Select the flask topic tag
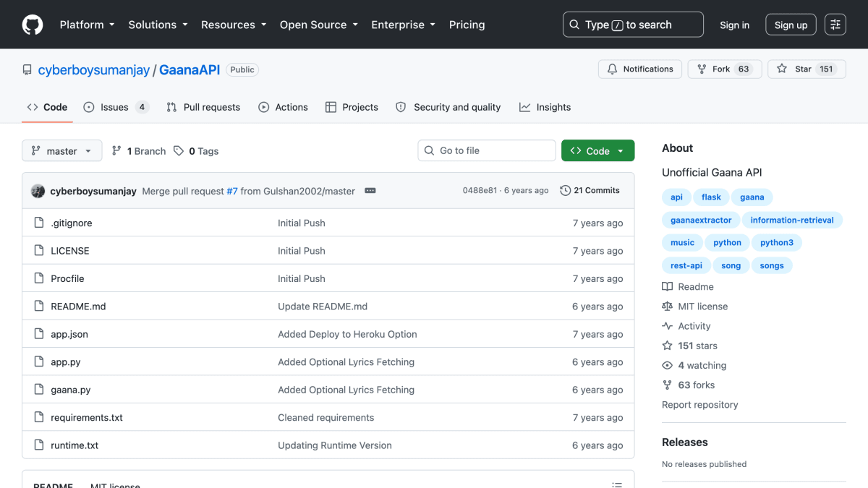Screen dimensions: 868x488 pyautogui.click(x=711, y=197)
